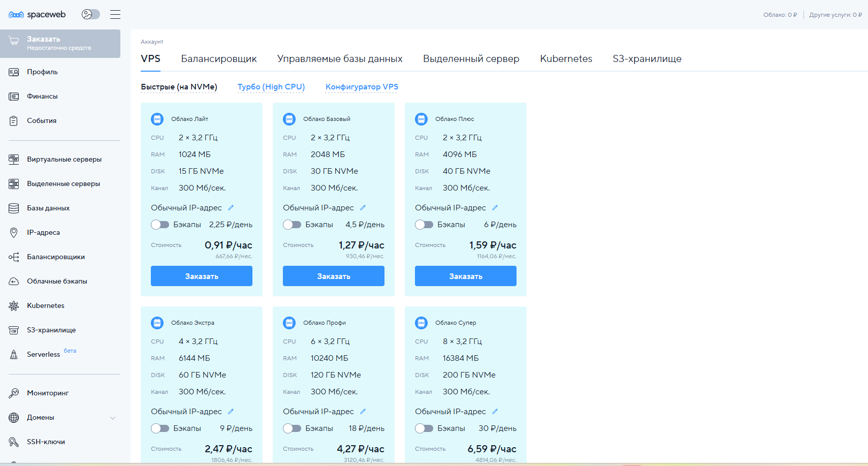The height and width of the screenshot is (466, 868).
Task: Toggle the dark theme switch in header
Action: (x=91, y=14)
